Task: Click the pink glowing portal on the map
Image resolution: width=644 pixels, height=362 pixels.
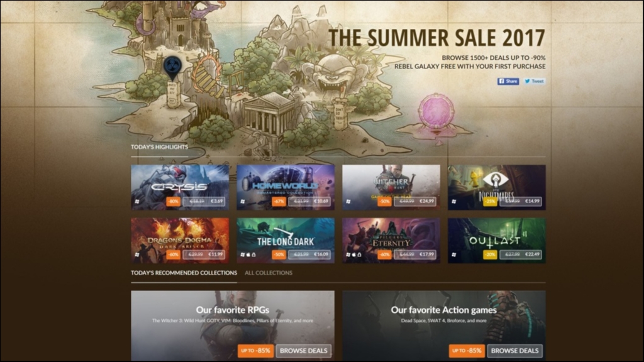Action: pos(436,112)
